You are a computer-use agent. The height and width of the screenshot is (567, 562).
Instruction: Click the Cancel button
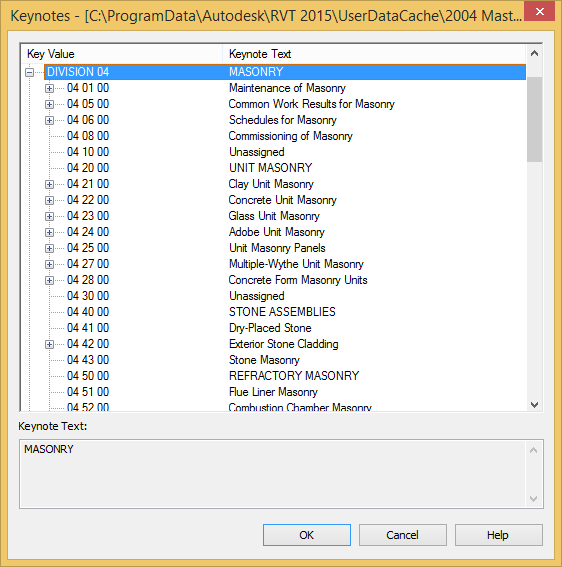tap(403, 535)
